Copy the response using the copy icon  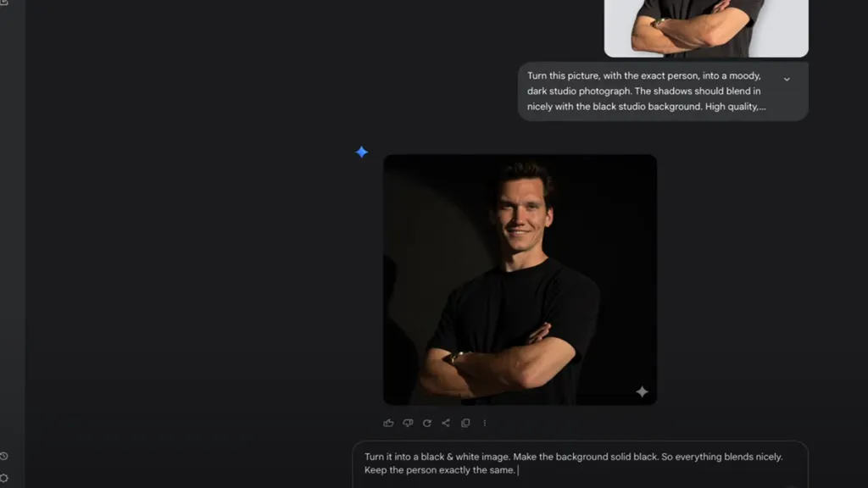pyautogui.click(x=465, y=423)
